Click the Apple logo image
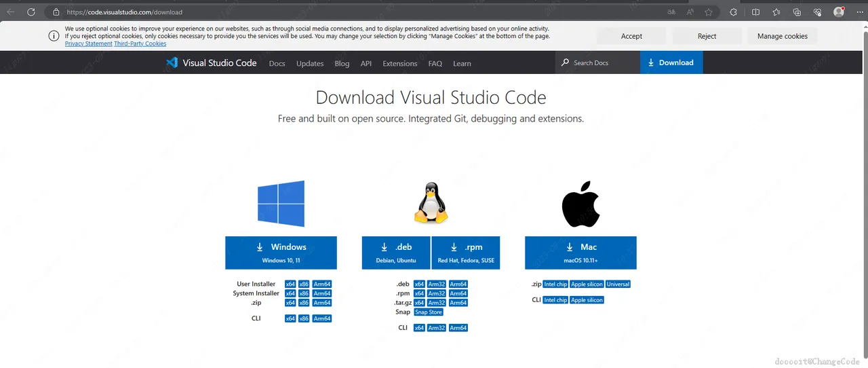 click(581, 203)
